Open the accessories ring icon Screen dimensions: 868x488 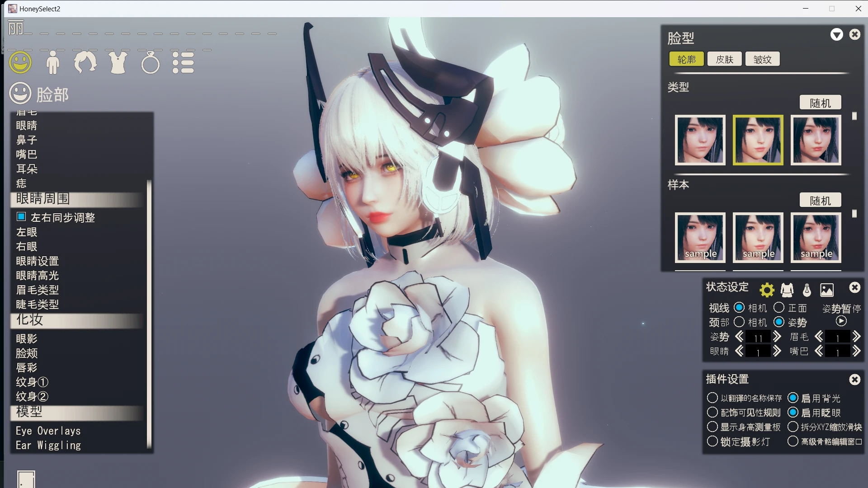pyautogui.click(x=150, y=63)
